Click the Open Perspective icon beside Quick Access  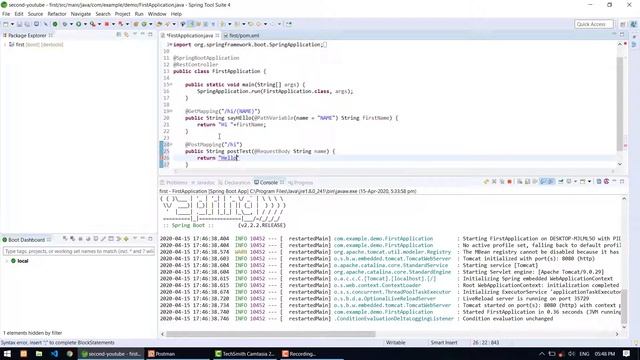pos(622,24)
